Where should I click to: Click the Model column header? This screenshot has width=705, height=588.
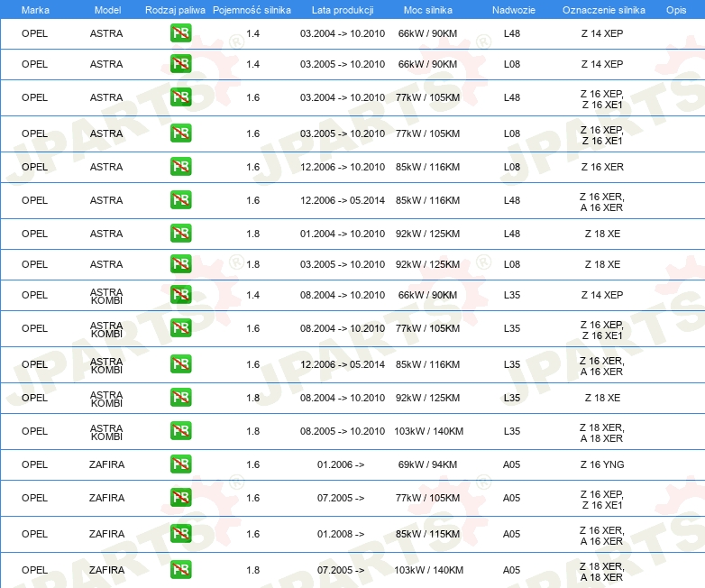click(107, 10)
